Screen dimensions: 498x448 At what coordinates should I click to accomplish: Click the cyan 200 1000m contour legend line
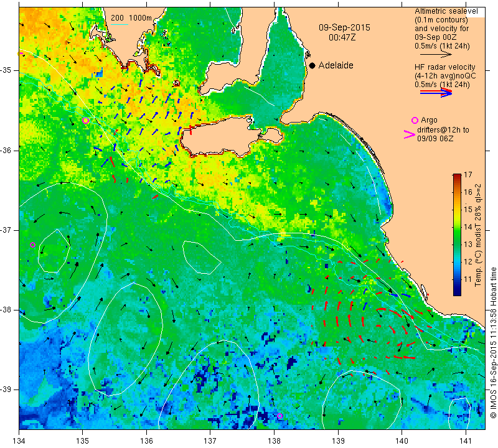[x=120, y=24]
